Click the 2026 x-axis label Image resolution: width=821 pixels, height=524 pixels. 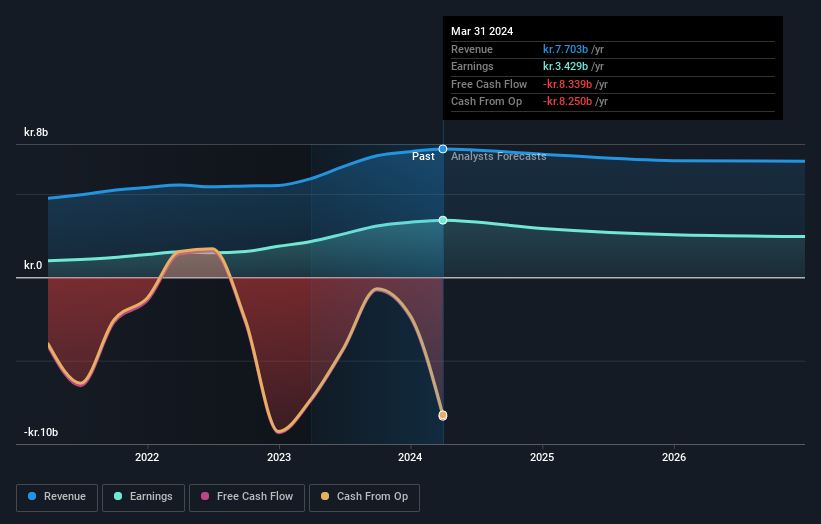pos(674,457)
